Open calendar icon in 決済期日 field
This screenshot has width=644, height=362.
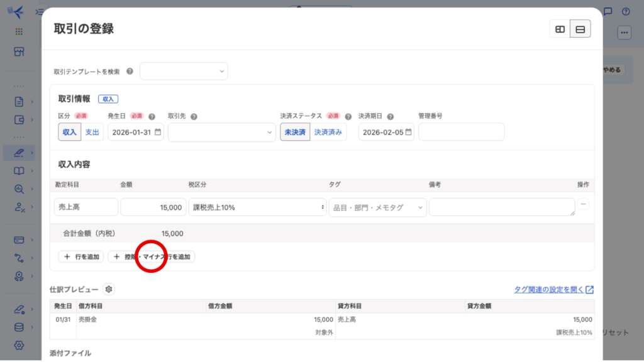[408, 132]
